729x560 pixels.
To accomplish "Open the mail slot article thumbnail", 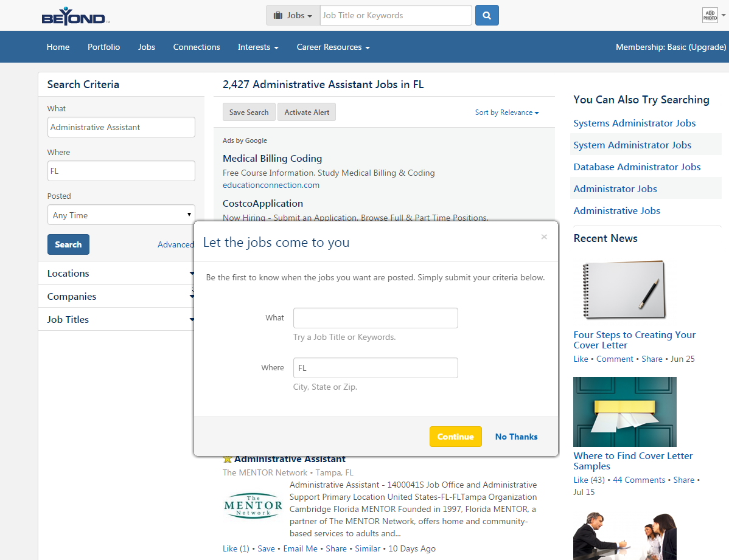I will point(625,412).
